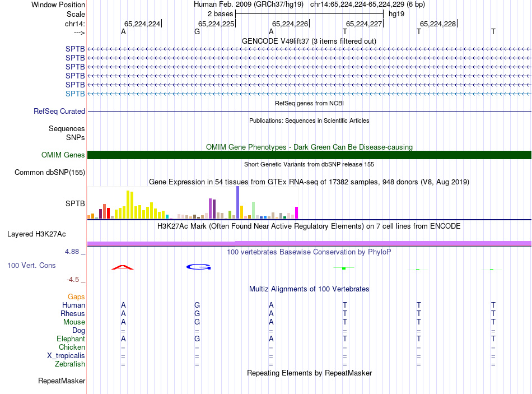This screenshot has width=532, height=394.
Task: Open Publications: Sequences in Scientific Articles title
Action: 309,120
